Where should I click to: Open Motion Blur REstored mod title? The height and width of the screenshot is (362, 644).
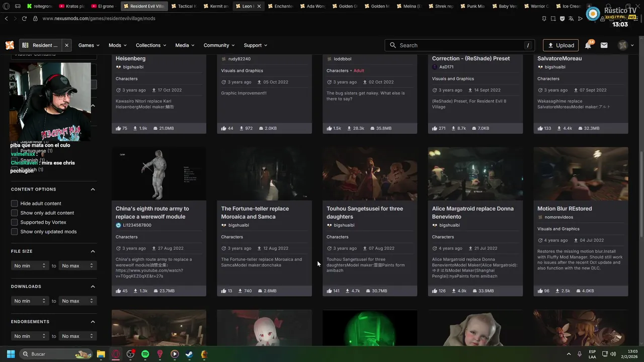coord(565,209)
